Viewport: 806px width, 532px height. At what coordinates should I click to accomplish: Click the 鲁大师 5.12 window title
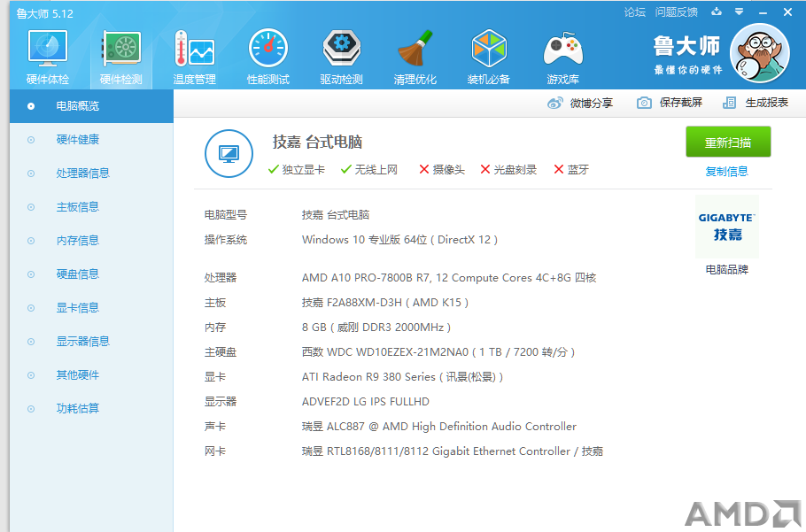44,14
